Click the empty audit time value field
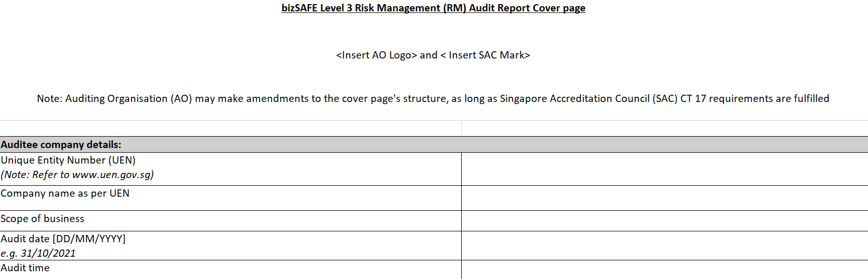The width and height of the screenshot is (868, 279). click(x=664, y=269)
